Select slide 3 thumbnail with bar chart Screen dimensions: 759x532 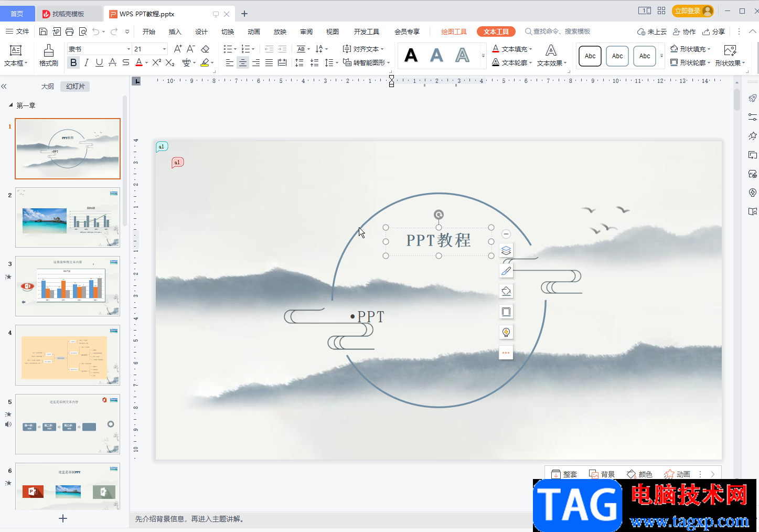[x=68, y=286]
